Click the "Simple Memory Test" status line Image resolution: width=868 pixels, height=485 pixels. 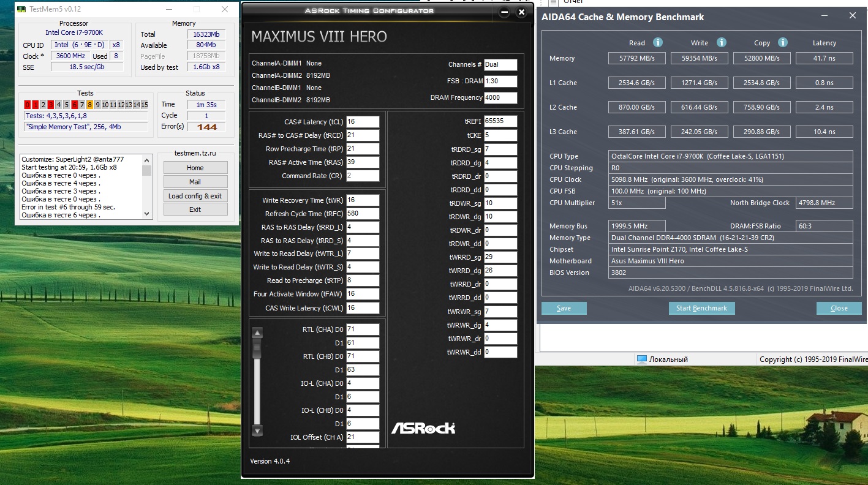pyautogui.click(x=86, y=127)
